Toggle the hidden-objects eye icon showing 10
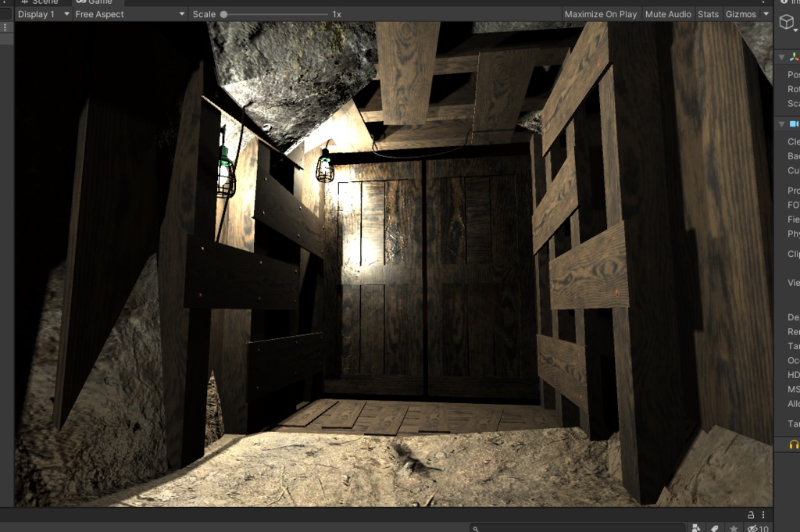The height and width of the screenshot is (532, 800). click(x=754, y=527)
